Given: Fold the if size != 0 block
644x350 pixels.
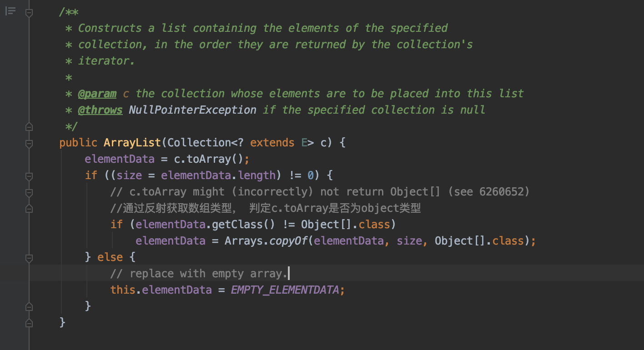Looking at the screenshot, I should pyautogui.click(x=29, y=176).
